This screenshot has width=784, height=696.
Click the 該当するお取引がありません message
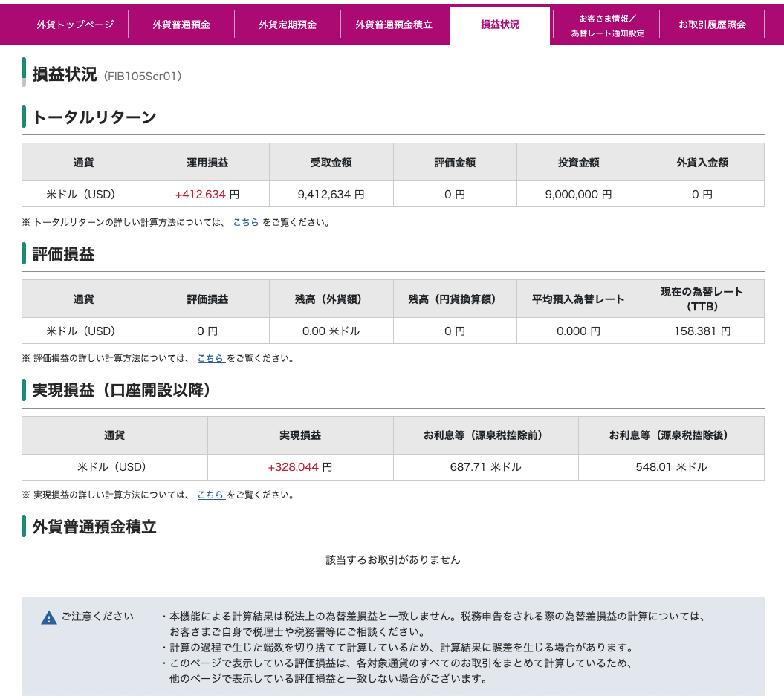pyautogui.click(x=393, y=560)
